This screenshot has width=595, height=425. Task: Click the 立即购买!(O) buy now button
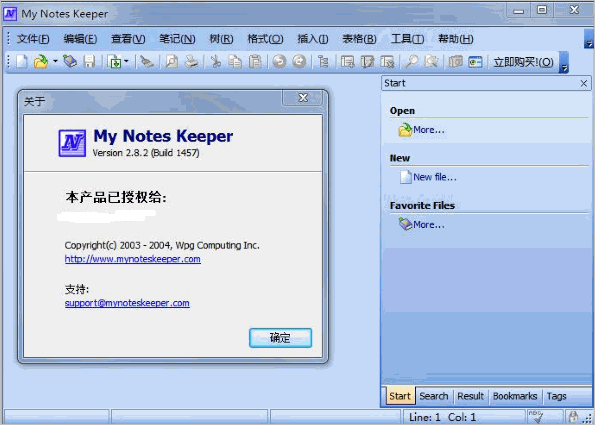(x=523, y=62)
